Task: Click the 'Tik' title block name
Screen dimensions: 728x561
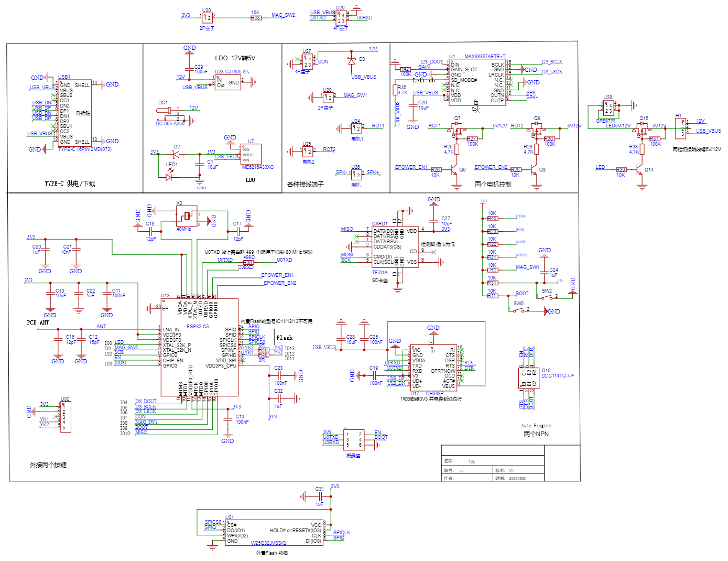Action: click(x=471, y=462)
